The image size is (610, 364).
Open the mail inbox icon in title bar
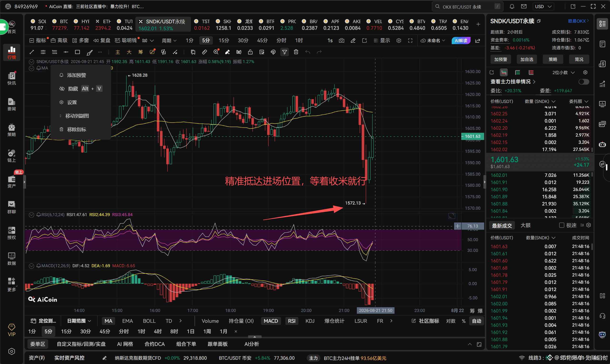[x=524, y=7]
